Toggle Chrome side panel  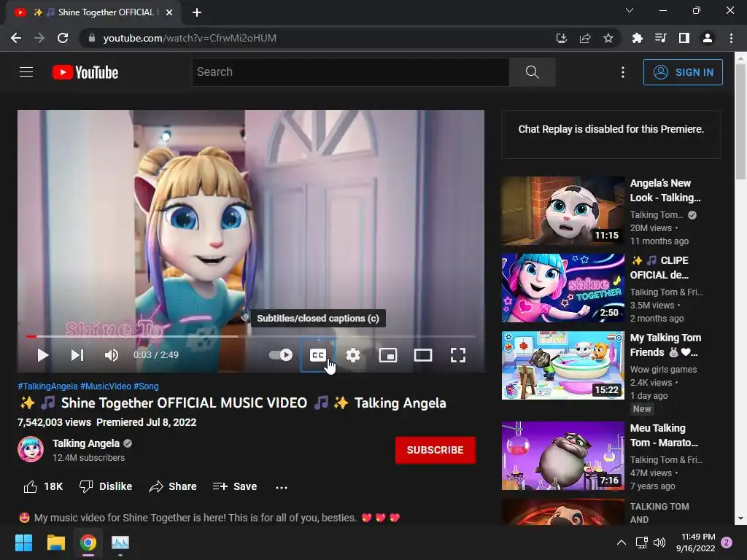(684, 38)
